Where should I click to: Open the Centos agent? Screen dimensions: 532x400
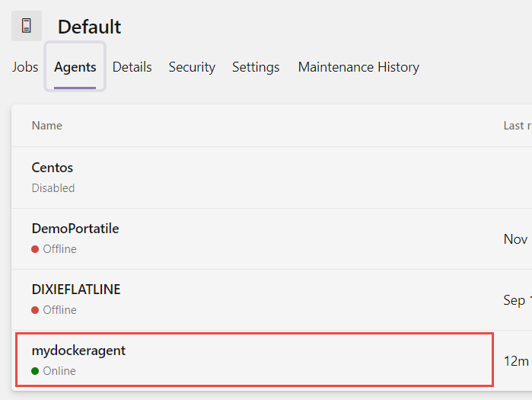click(x=53, y=168)
